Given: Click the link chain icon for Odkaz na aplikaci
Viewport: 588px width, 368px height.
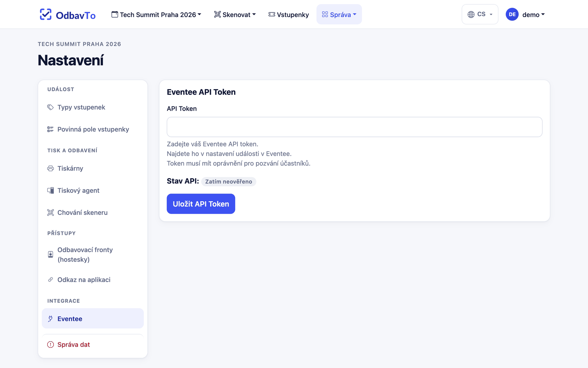Looking at the screenshot, I should (x=50, y=280).
